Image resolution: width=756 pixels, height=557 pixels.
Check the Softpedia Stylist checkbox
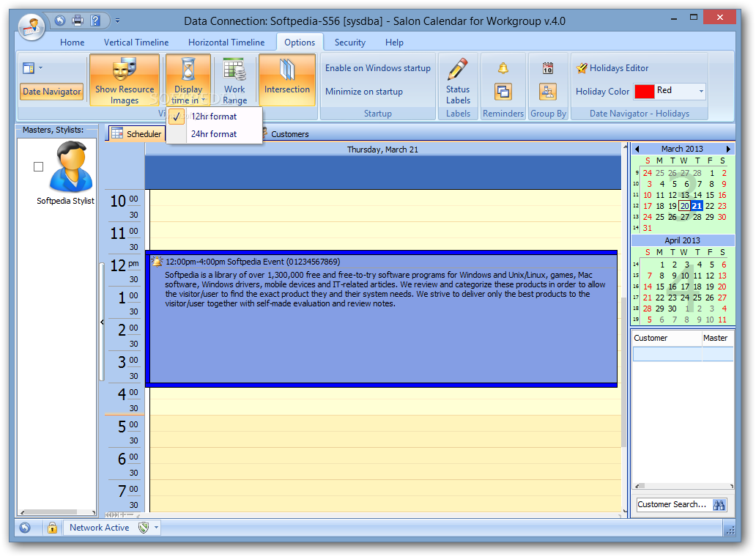tap(39, 167)
